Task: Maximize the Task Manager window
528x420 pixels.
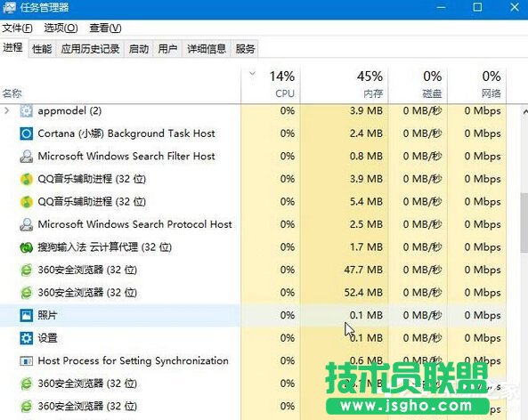Action: tap(477, 7)
